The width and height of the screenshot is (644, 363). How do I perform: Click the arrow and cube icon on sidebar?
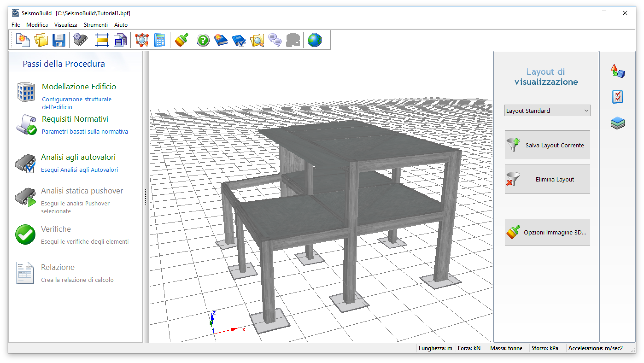(x=617, y=71)
